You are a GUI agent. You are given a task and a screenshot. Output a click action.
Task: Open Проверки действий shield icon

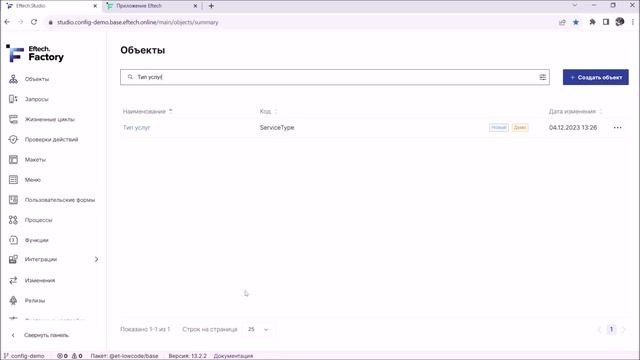[x=13, y=140]
